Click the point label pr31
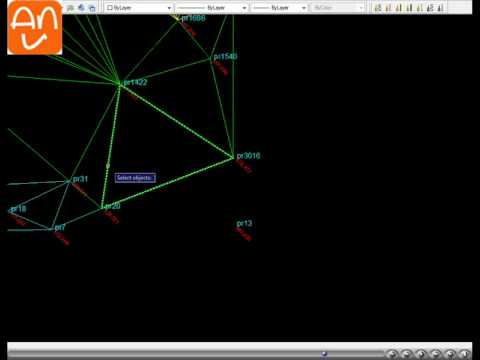The image size is (480, 360). [80, 179]
